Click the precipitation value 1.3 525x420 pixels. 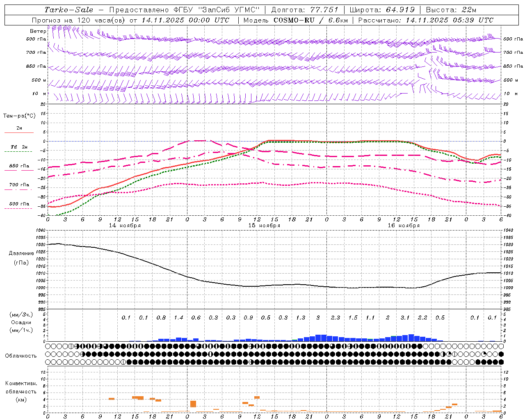(301, 317)
